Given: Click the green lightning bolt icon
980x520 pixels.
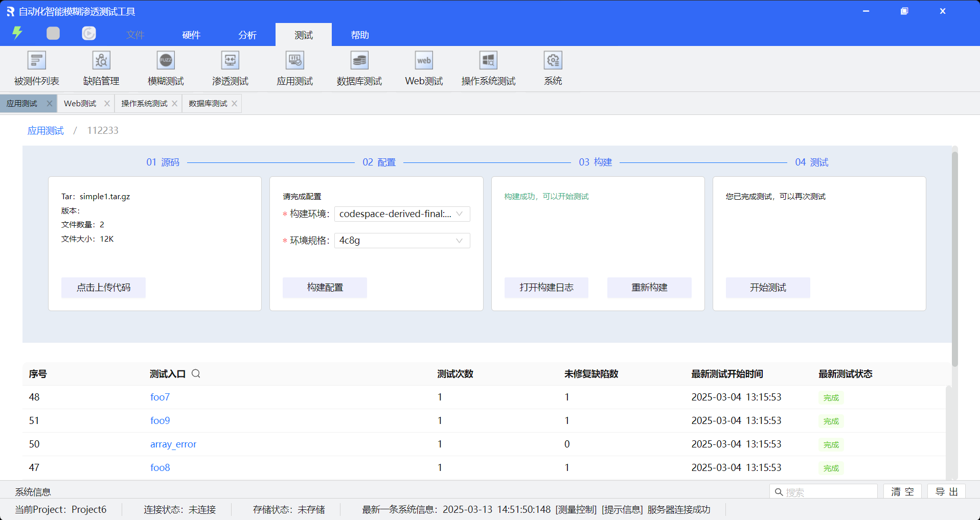Looking at the screenshot, I should coord(17,33).
